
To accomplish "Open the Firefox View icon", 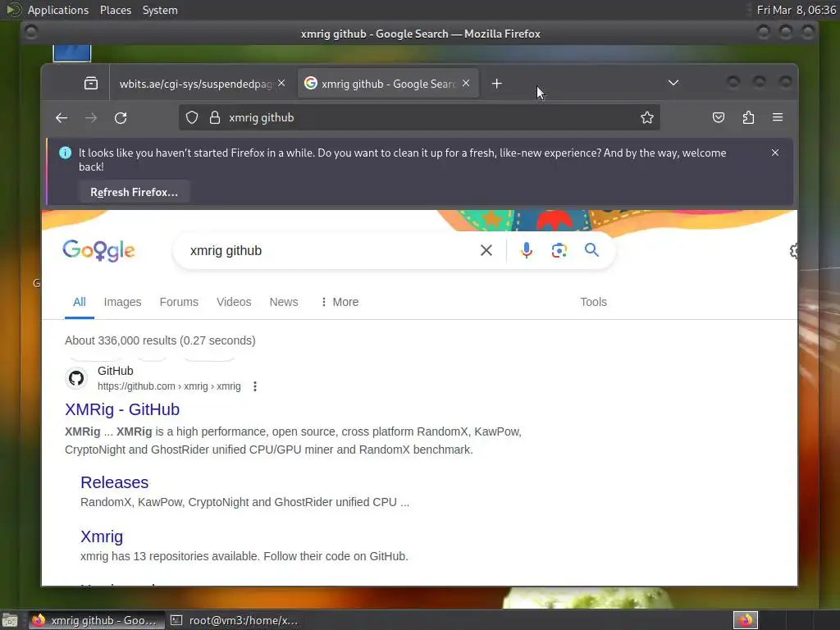I will [x=91, y=84].
